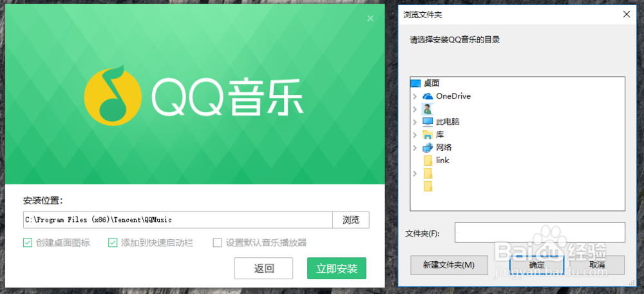
Task: Cancel with the 取消 button
Action: (597, 265)
